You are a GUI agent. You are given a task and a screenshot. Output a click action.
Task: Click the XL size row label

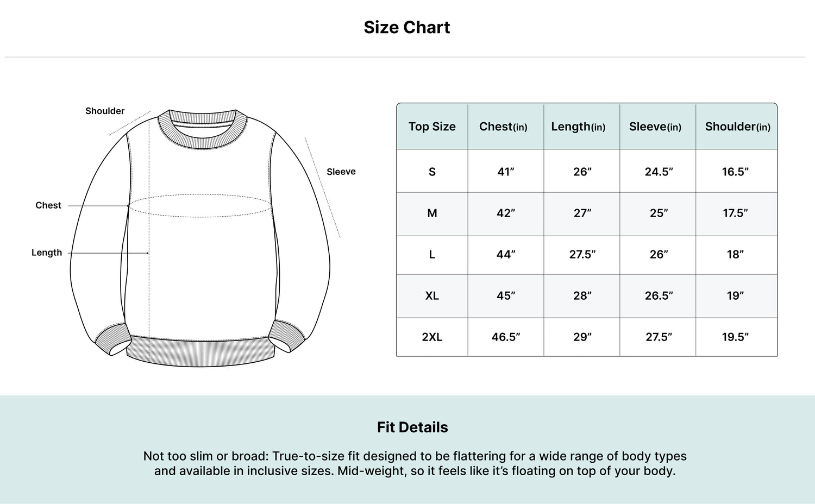[x=432, y=295]
